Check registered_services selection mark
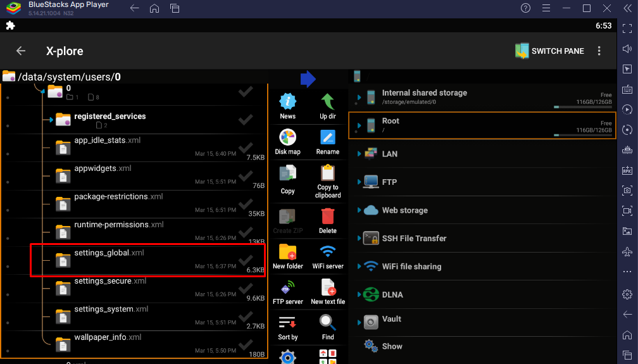The height and width of the screenshot is (364, 638). point(246,120)
